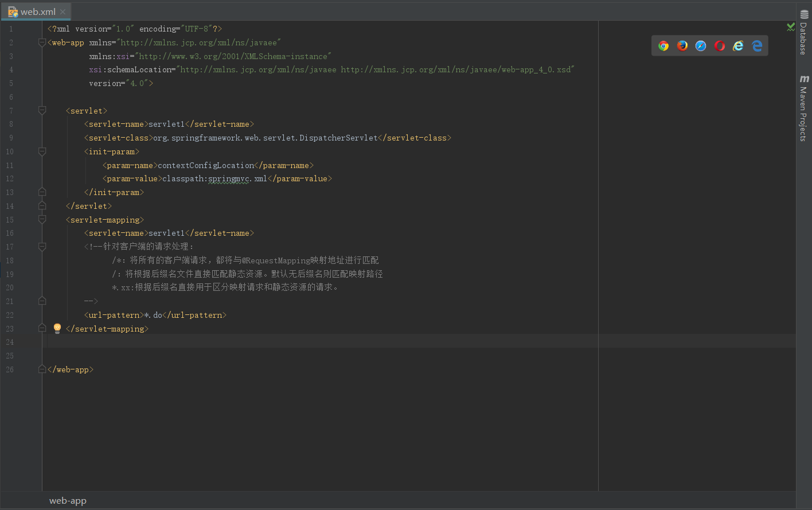The height and width of the screenshot is (510, 812).
Task: Click the xmlns javaee URL on line 2
Action: 198,42
